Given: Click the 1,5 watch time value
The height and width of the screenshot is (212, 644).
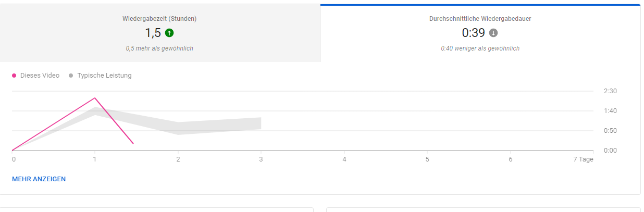Looking at the screenshot, I should [153, 33].
